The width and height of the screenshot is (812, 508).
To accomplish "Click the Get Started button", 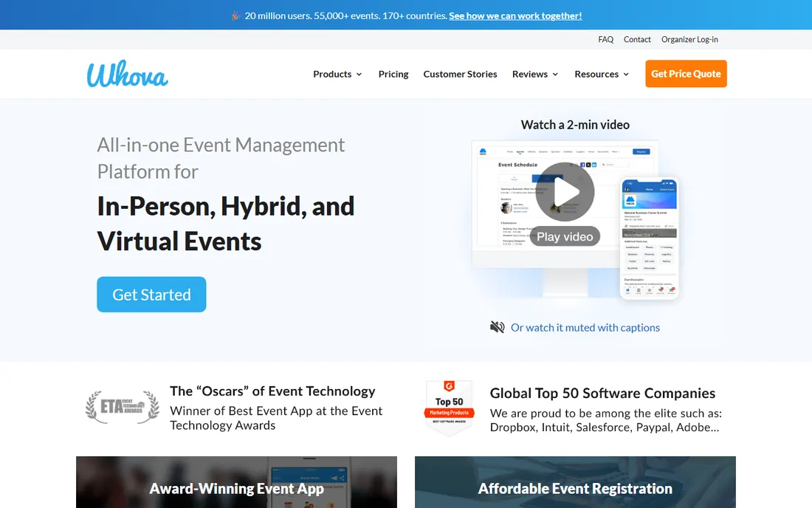I will (151, 294).
